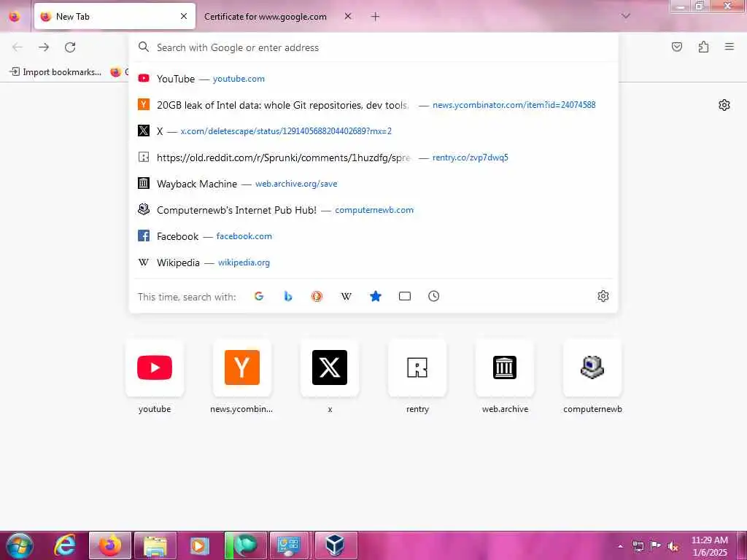Screen dimensions: 747x560
Task: Show hidden system tray icons
Action: (620, 546)
